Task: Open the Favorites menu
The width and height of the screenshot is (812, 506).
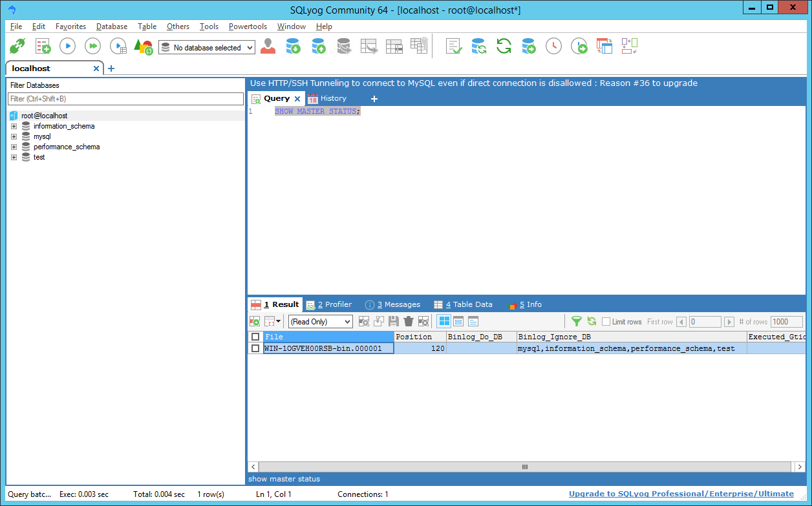Action: [x=70, y=26]
